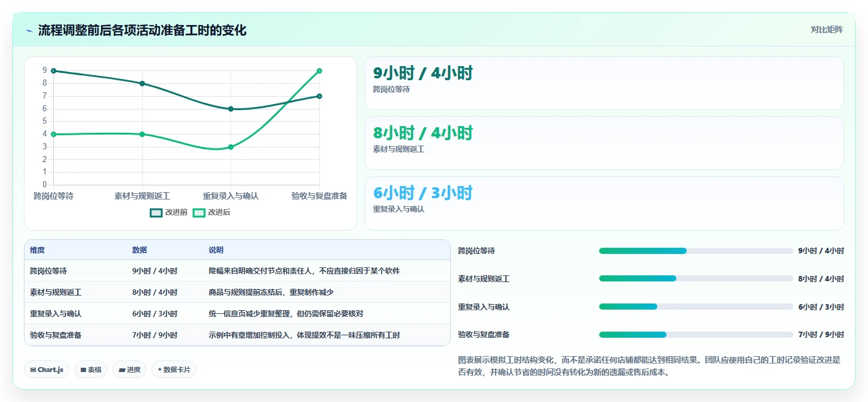The height and width of the screenshot is (402, 868).
Task: Click 改进前 data point at 素材与规则返工
Action: tap(142, 83)
